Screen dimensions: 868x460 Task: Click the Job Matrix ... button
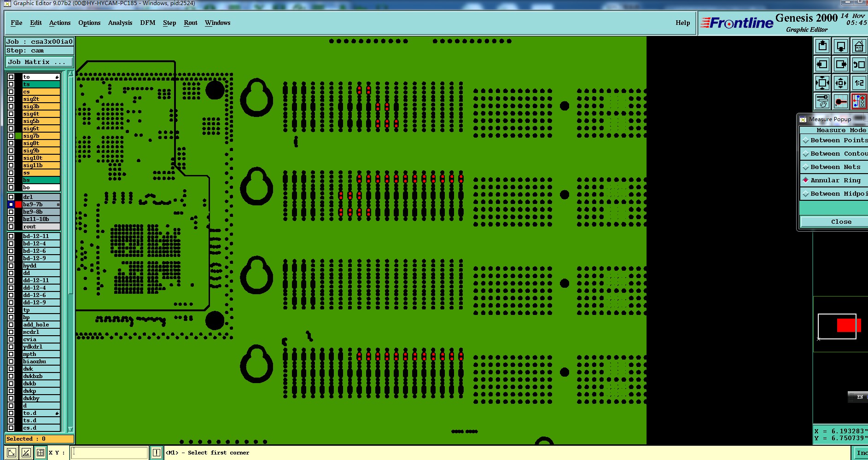tap(40, 62)
